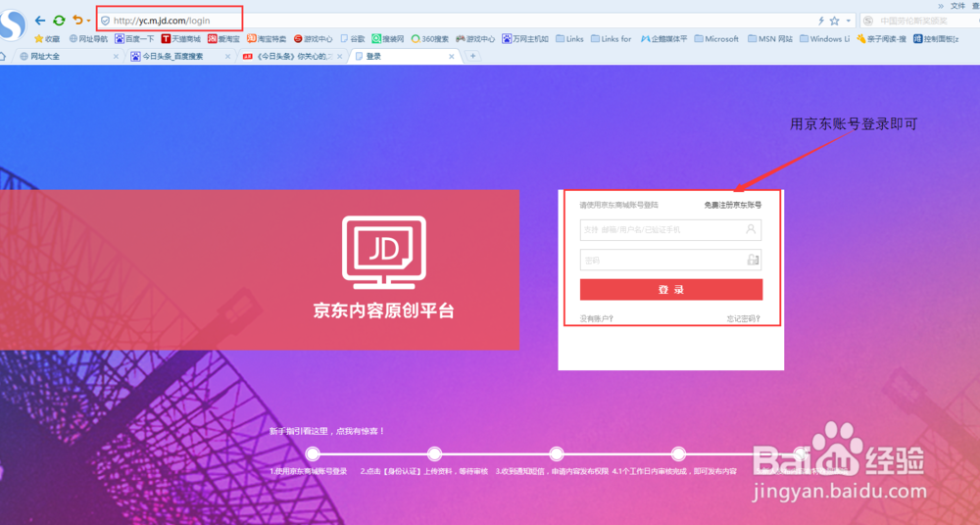Open the 文件 menu
The width and height of the screenshot is (980, 525).
point(957,6)
